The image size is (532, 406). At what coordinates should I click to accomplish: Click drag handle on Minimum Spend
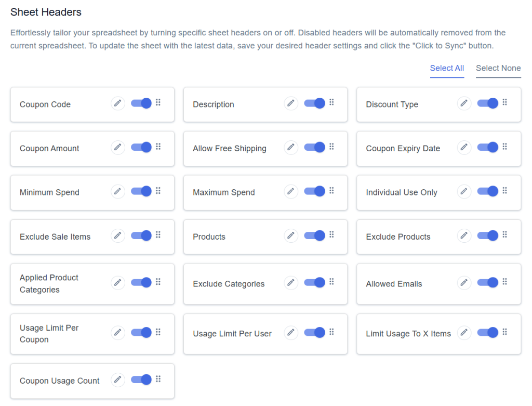[158, 190]
